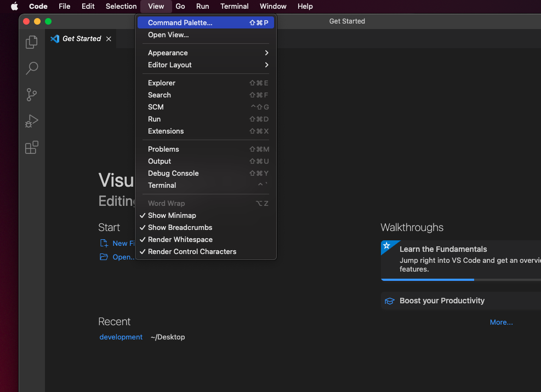Open the Code application menu
This screenshot has height=392, width=541.
[x=38, y=6]
